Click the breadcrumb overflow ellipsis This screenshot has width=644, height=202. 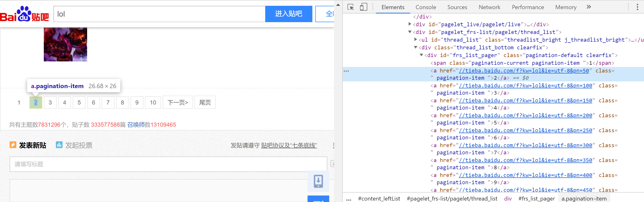tap(348, 199)
